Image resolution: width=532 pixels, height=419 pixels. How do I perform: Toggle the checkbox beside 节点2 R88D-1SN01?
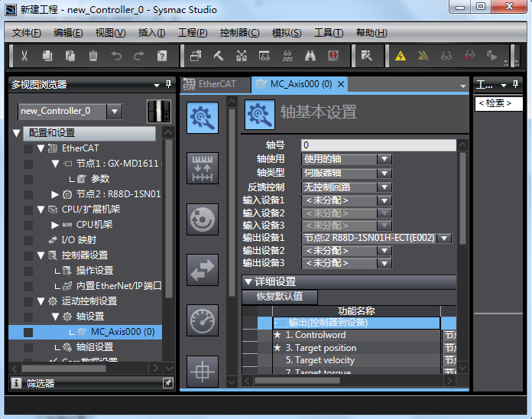[28, 194]
